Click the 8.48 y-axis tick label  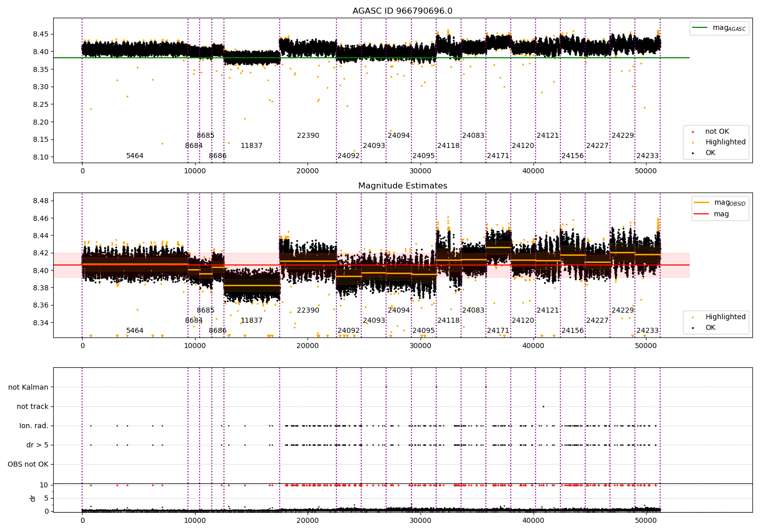41,201
